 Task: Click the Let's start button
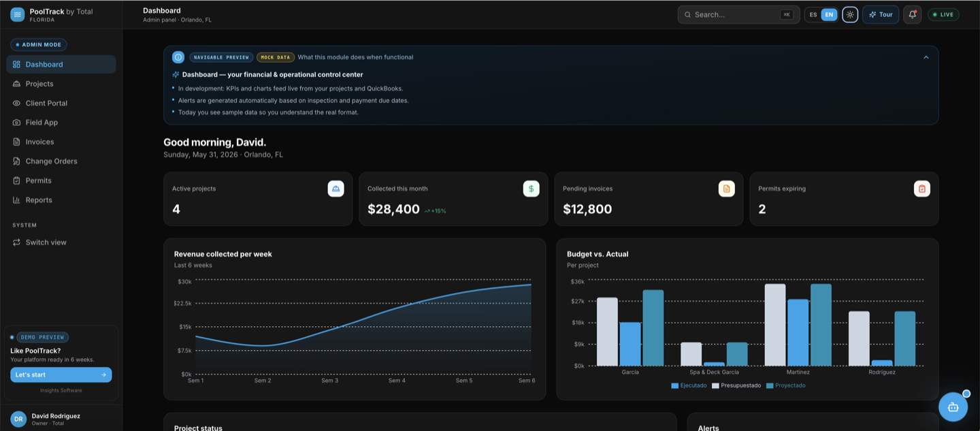61,374
